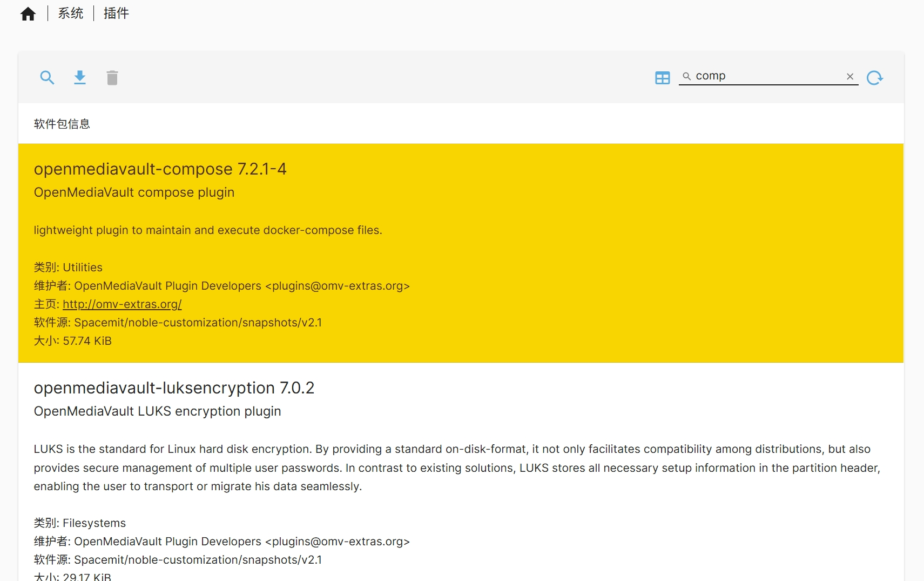Select the openmediavault-compose 7.2.1-4 title
The height and width of the screenshot is (581, 924).
click(x=160, y=169)
